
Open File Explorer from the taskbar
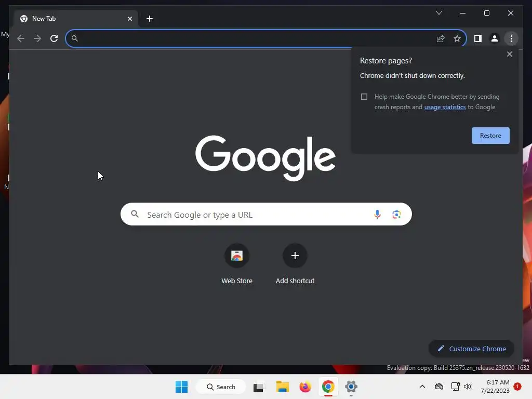(x=282, y=387)
